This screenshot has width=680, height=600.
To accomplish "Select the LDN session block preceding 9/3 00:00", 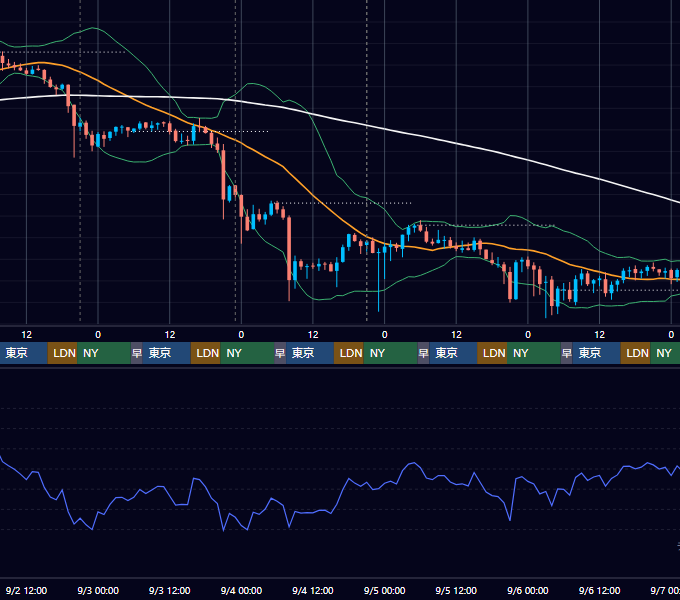I will pyautogui.click(x=62, y=353).
